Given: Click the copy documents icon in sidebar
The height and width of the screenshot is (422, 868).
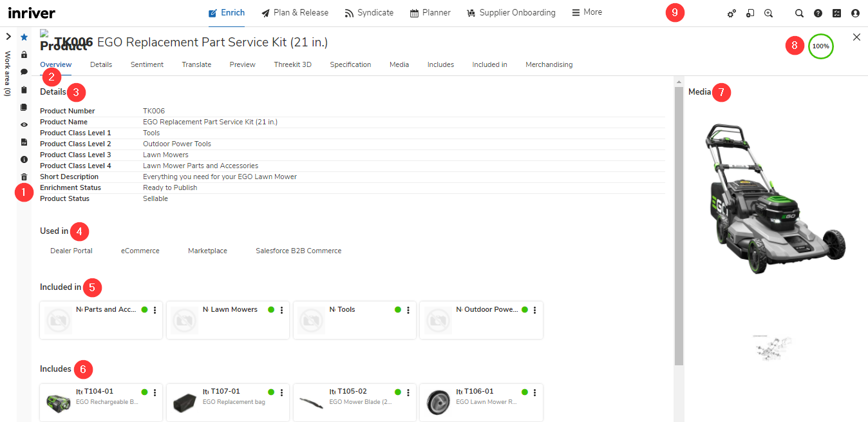Looking at the screenshot, I should tap(24, 107).
